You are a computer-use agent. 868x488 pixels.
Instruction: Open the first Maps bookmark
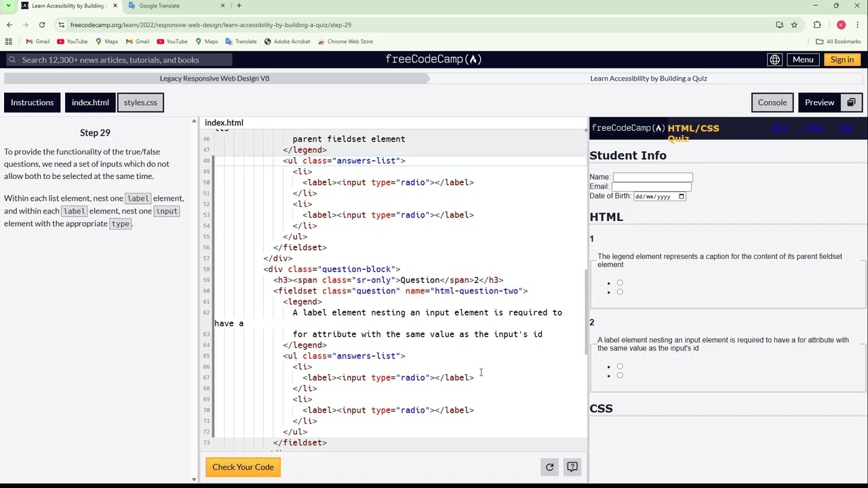[x=106, y=41]
